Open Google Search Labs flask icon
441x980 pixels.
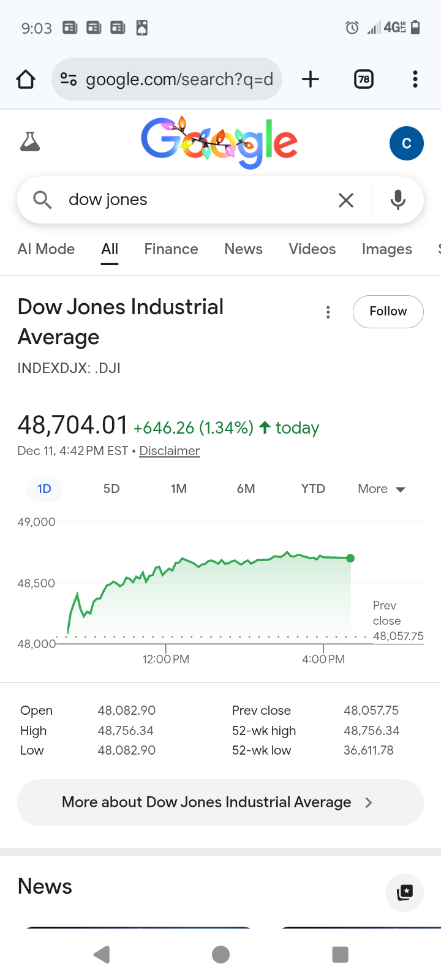coord(30,142)
